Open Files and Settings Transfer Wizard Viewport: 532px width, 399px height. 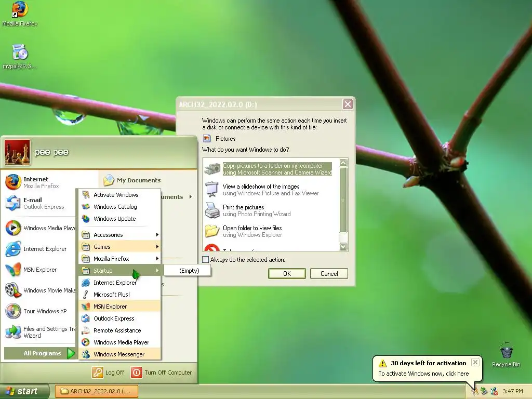(x=41, y=332)
